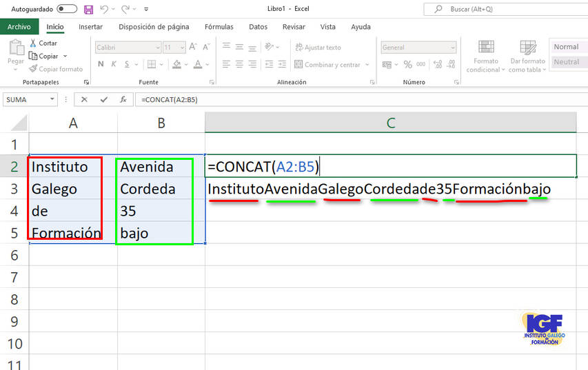Click the percent style icon
The width and height of the screenshot is (588, 370).
[408, 64]
